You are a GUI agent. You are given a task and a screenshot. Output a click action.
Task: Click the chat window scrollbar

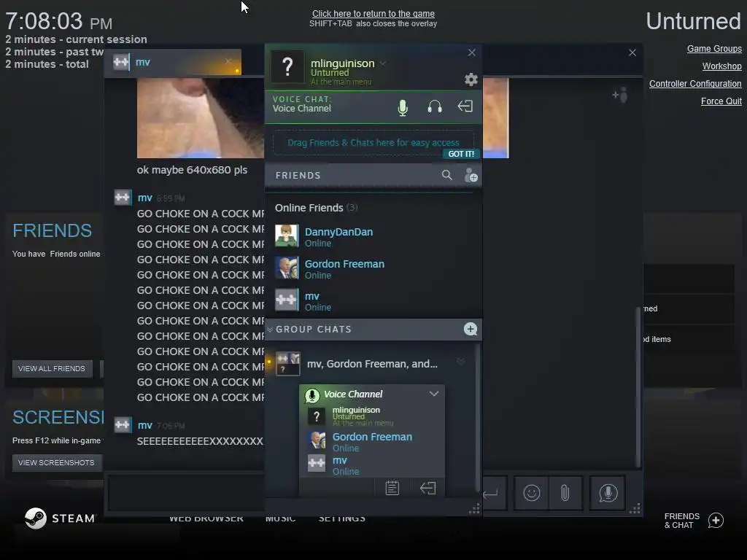pyautogui.click(x=638, y=386)
